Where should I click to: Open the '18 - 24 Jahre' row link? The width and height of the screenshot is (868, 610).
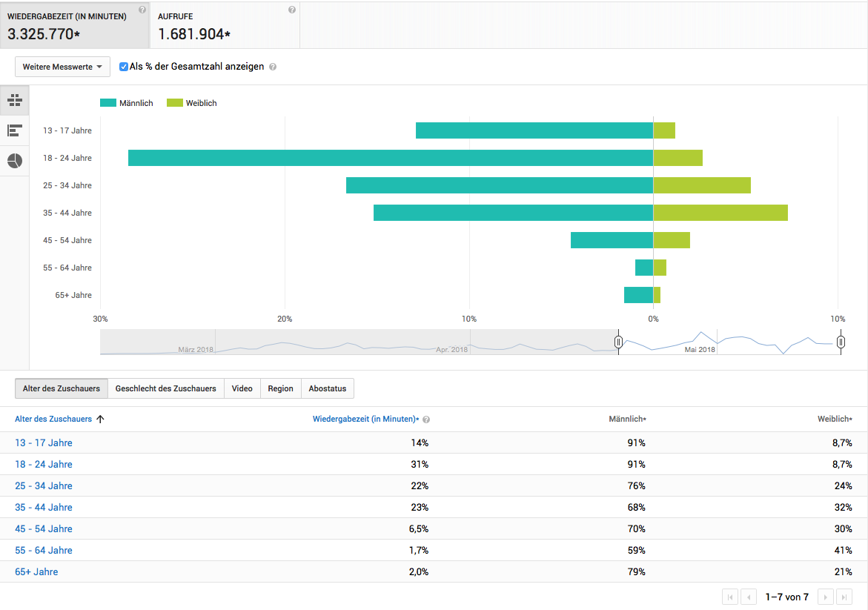44,464
